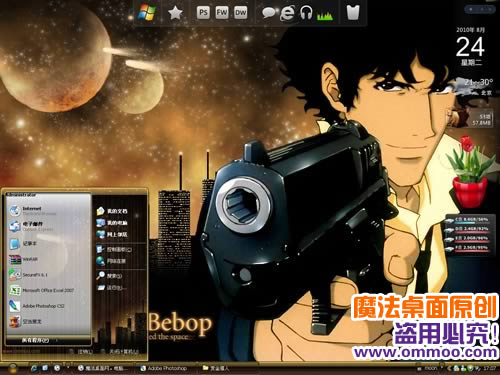Open the weather widget showing 21~30°

(475, 87)
